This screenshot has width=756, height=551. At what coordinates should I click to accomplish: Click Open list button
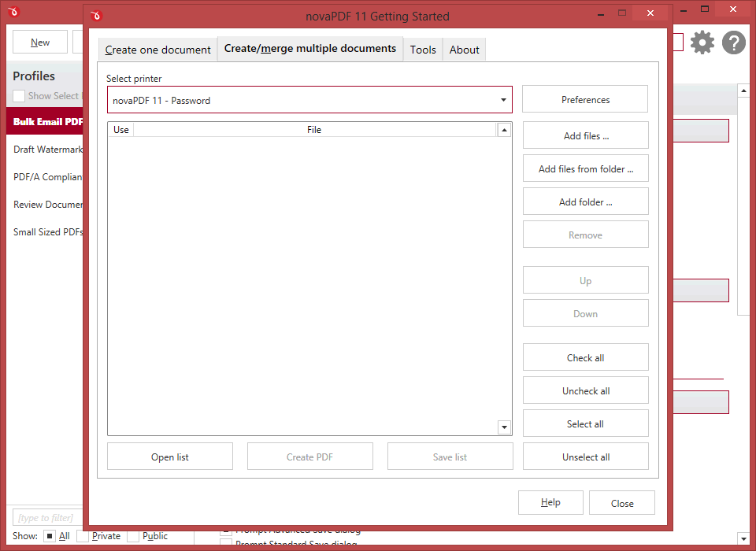(170, 457)
